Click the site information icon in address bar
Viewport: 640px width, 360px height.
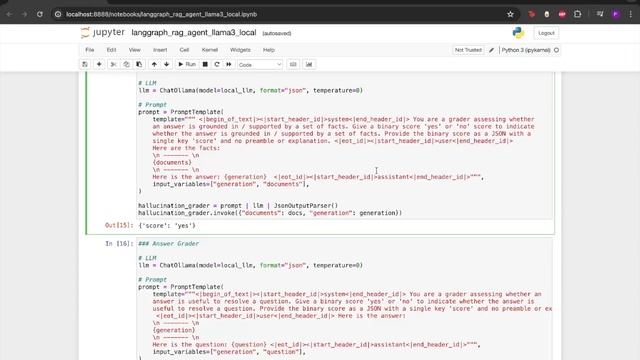[x=58, y=14]
